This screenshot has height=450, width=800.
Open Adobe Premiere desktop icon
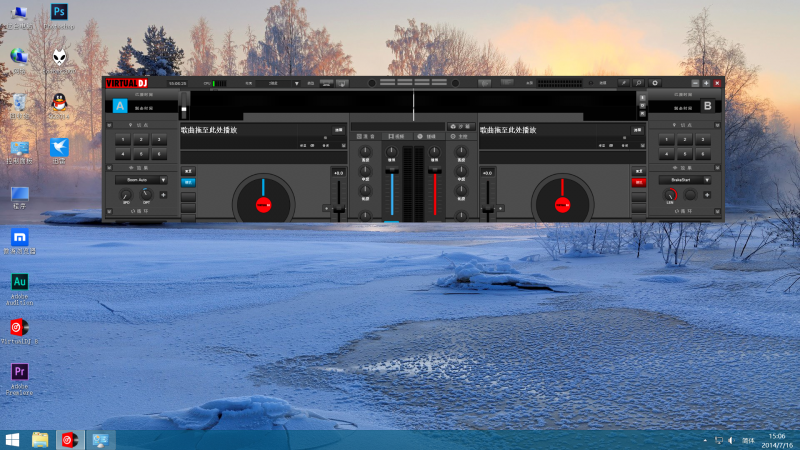click(19, 379)
